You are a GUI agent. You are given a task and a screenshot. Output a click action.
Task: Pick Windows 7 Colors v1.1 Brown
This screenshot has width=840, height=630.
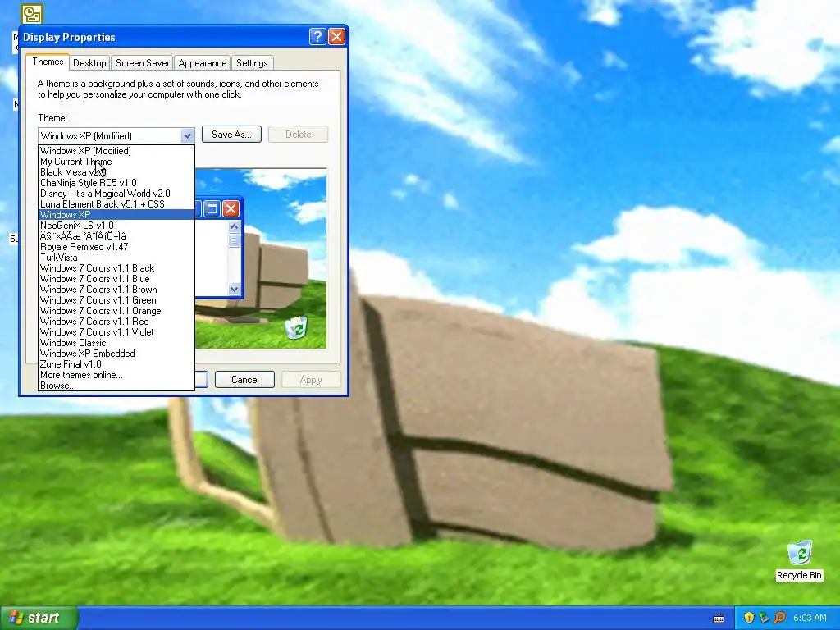point(116,290)
